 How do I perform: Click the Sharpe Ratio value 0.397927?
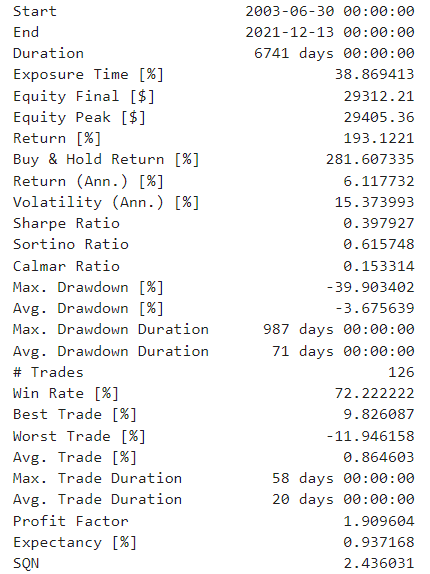(x=379, y=223)
